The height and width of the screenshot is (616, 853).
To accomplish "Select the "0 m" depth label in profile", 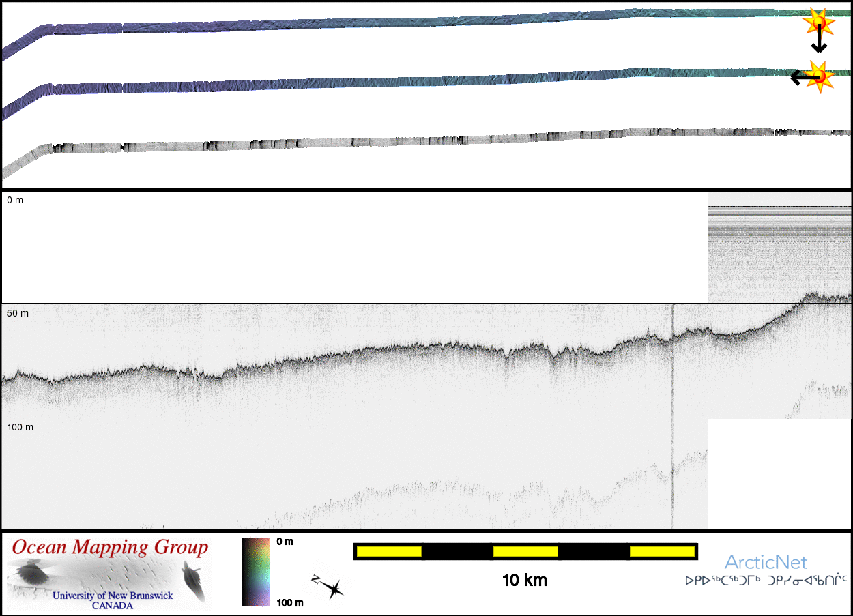I will 15,200.
